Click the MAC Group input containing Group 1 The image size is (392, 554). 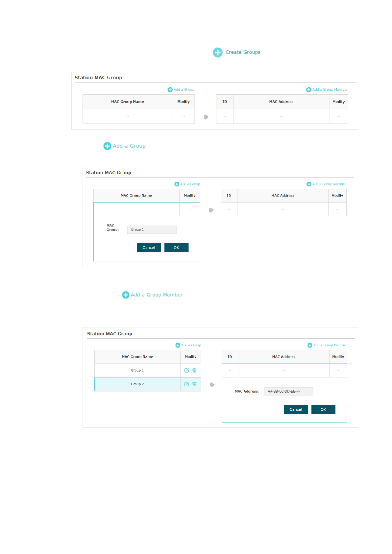152,229
